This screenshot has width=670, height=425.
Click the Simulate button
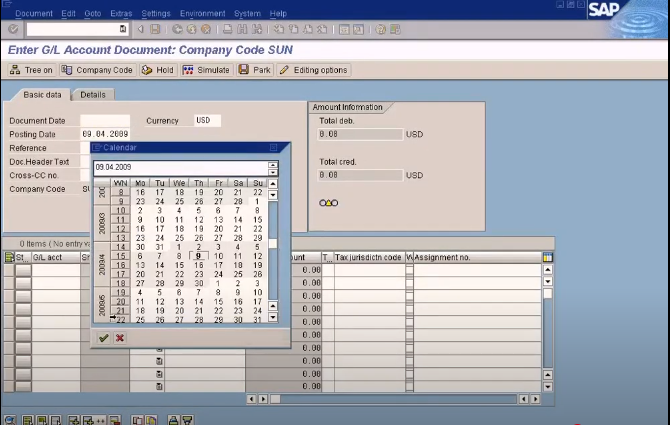point(207,70)
